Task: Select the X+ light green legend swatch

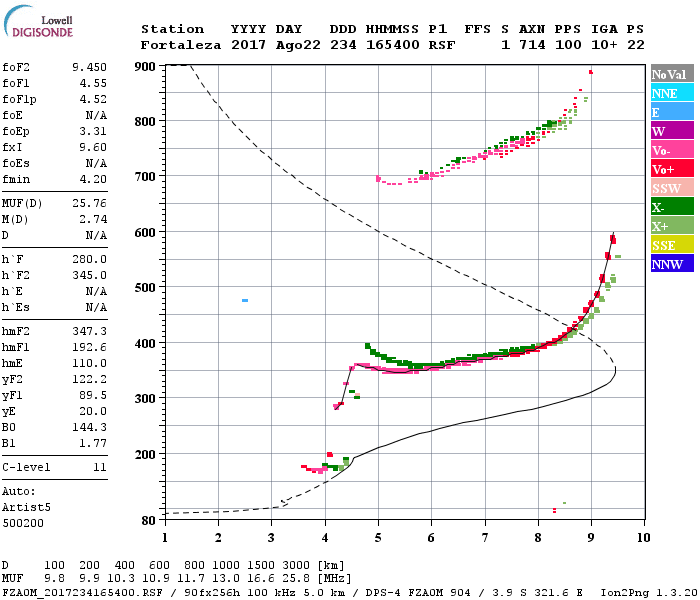Action: point(672,225)
